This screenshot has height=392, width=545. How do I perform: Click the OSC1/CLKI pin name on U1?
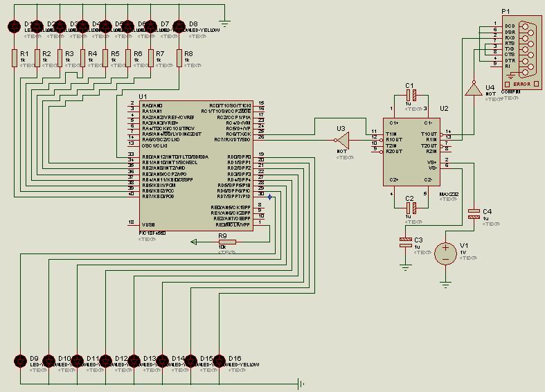[154, 145]
